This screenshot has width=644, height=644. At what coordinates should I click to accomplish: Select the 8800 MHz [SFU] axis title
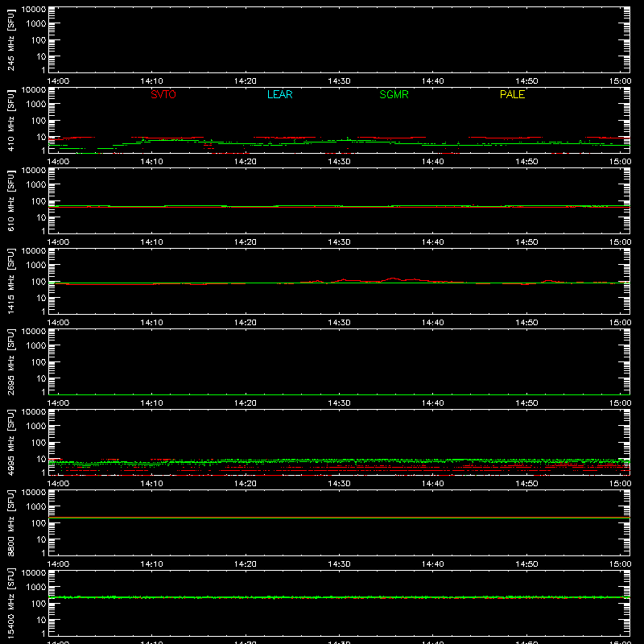10,522
